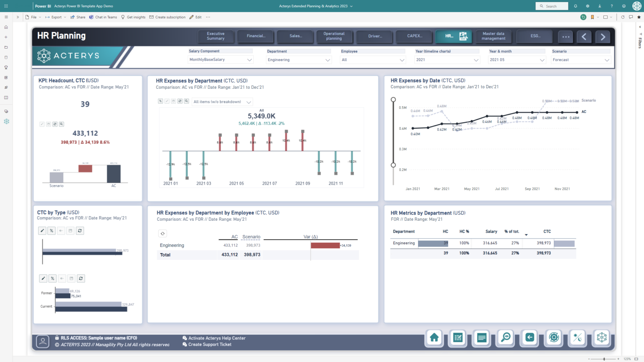The image size is (644, 362).
Task: Select the pencil edit icon in CTC by Type
Action: 42,230
